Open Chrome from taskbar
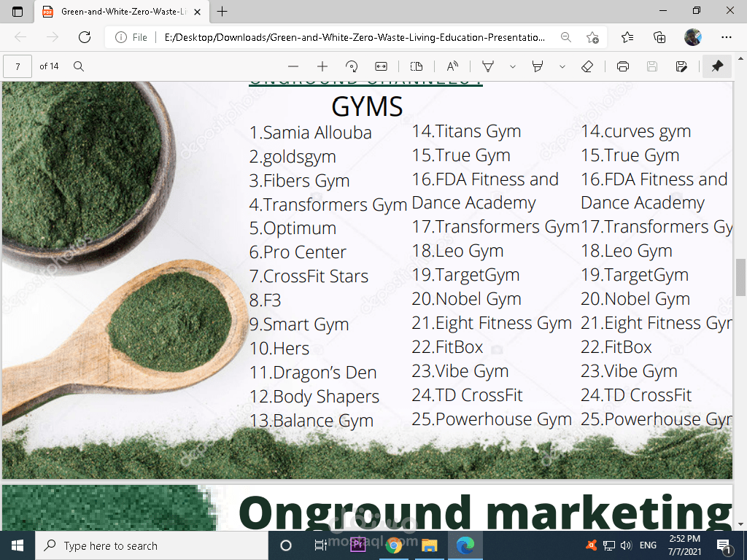This screenshot has height=560, width=747. click(393, 545)
